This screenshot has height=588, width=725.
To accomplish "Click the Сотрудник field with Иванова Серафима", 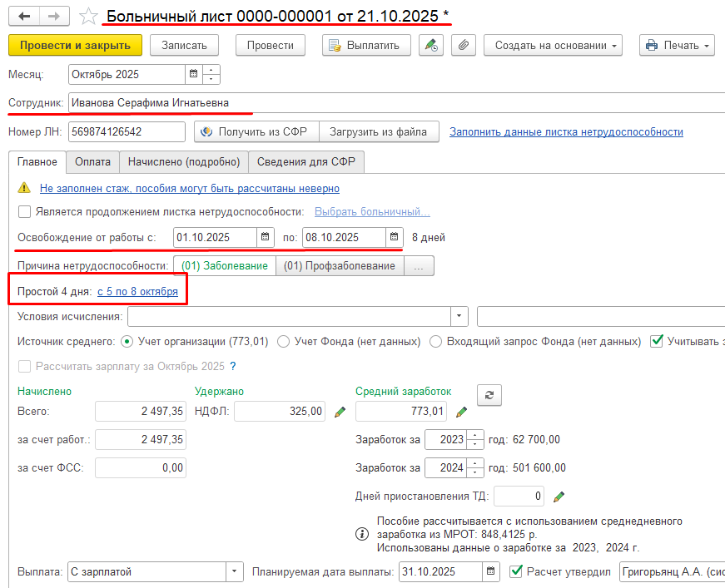I will [397, 102].
